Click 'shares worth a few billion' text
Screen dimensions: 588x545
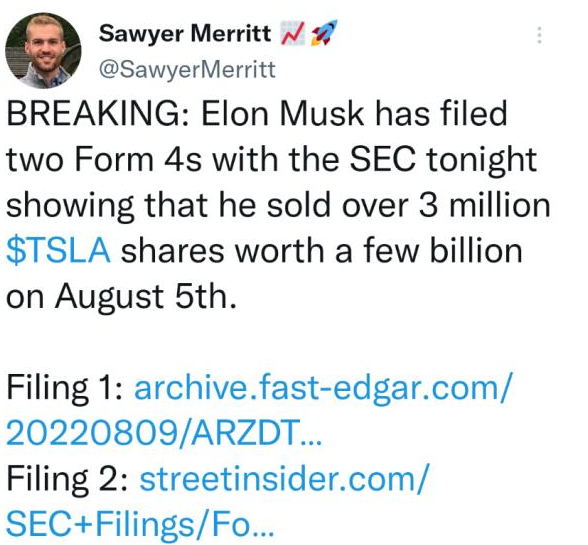click(321, 251)
